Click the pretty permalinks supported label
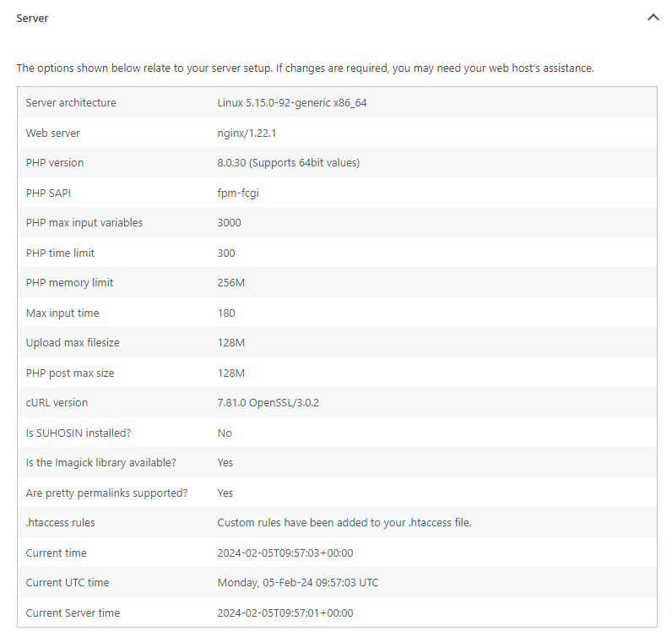This screenshot has width=672, height=637. pyautogui.click(x=106, y=493)
